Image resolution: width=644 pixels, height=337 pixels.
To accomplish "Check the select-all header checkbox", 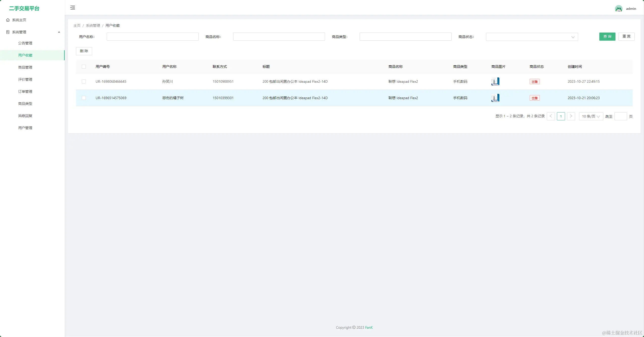I will (x=84, y=67).
